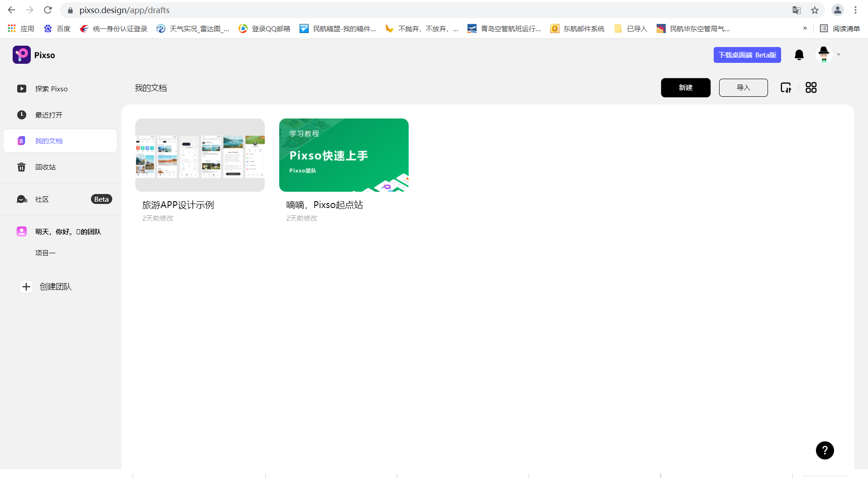Open the 已导入 bookmarks folder
The width and height of the screenshot is (868, 478).
point(630,28)
